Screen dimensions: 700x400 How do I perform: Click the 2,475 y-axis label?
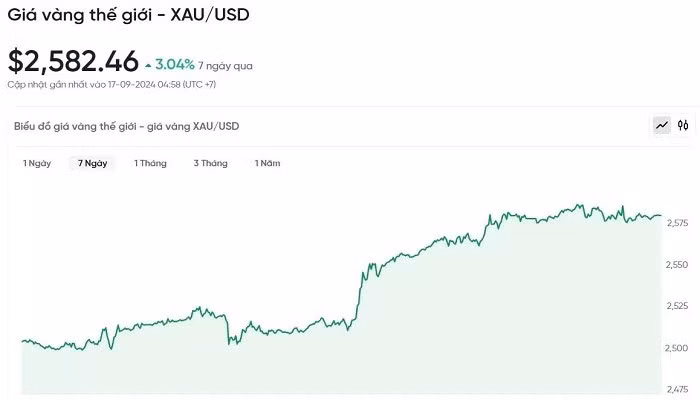[677, 389]
